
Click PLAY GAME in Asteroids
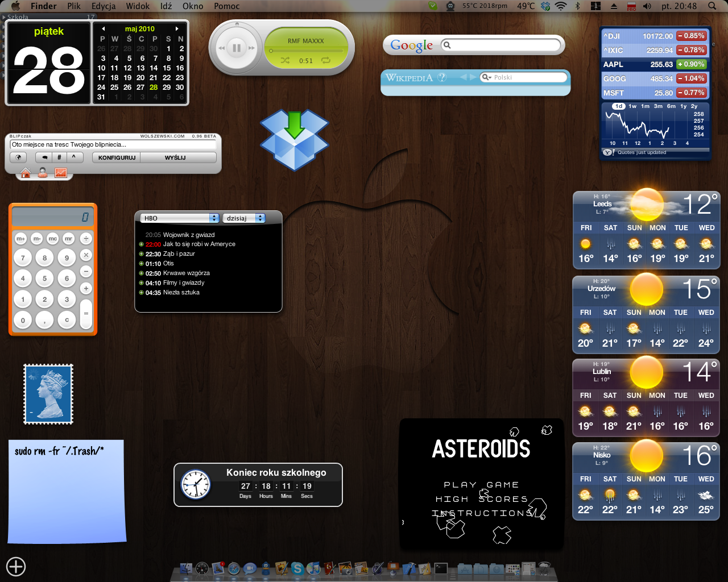(481, 485)
